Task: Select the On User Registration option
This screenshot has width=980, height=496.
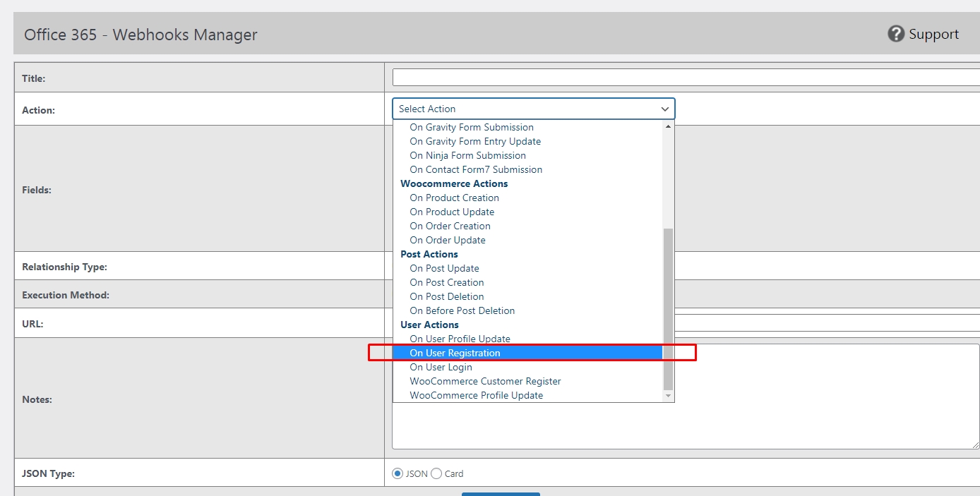Action: tap(527, 353)
